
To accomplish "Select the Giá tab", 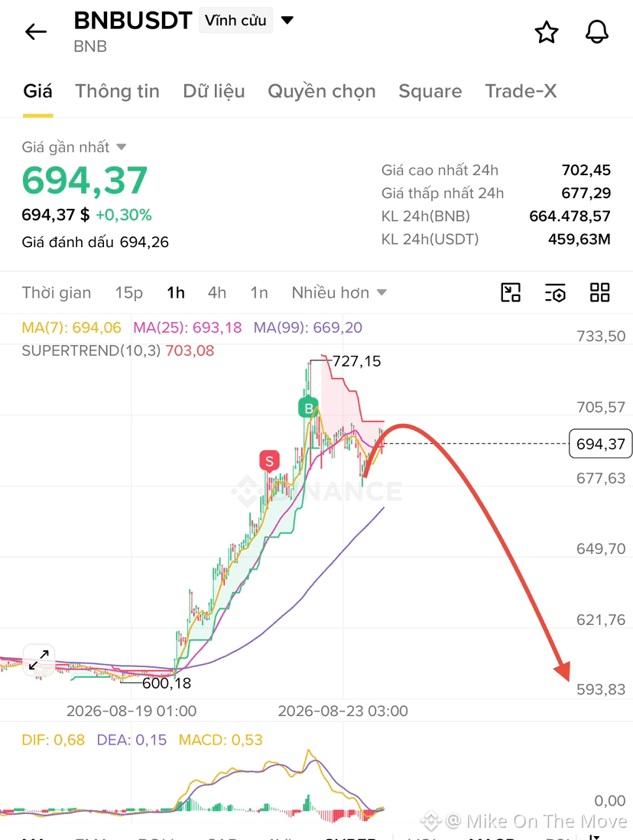I will pos(37,91).
